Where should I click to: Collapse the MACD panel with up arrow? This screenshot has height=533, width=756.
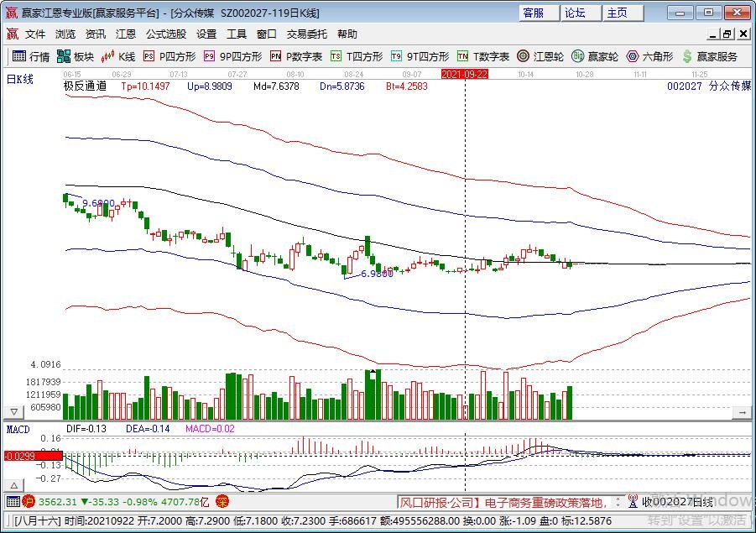(13, 486)
